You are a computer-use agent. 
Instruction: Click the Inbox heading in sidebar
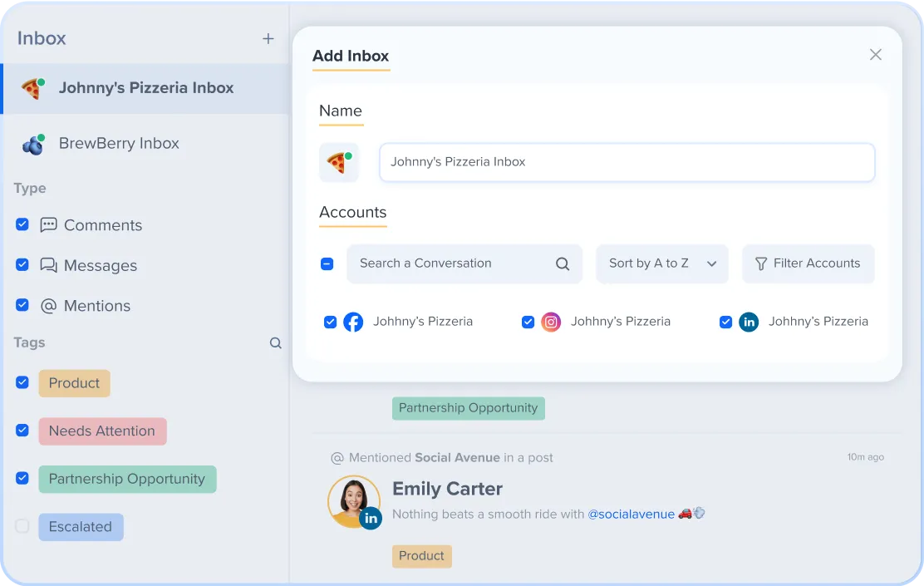[x=42, y=38]
